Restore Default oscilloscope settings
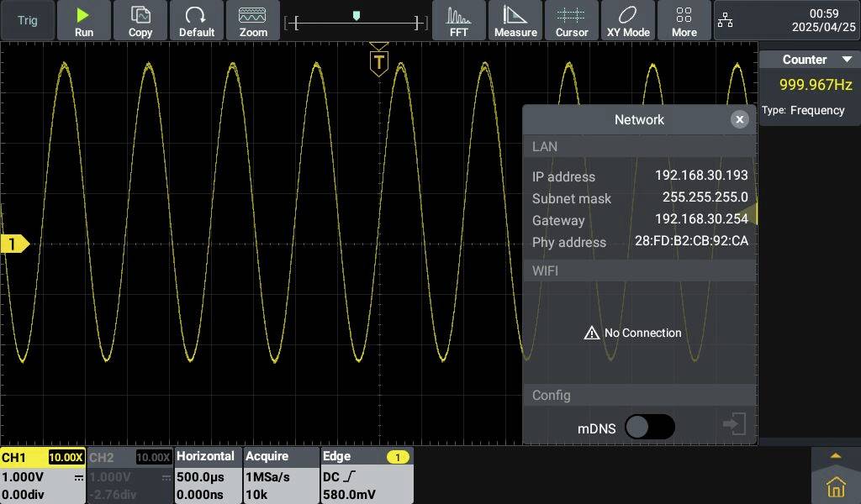This screenshot has height=504, width=861. 197,20
